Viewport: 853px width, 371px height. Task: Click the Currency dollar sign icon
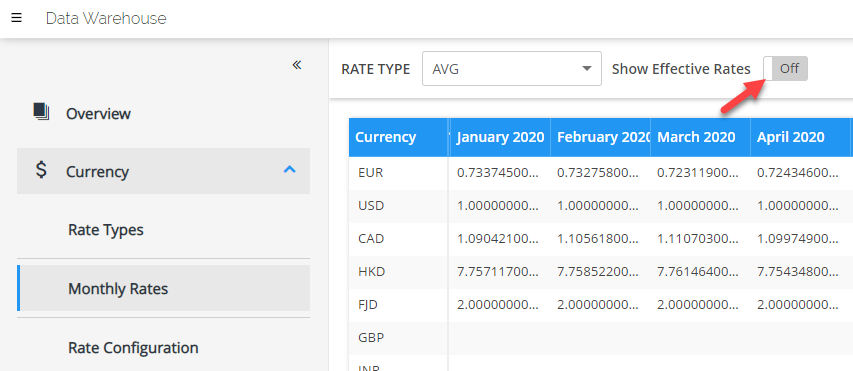click(41, 171)
